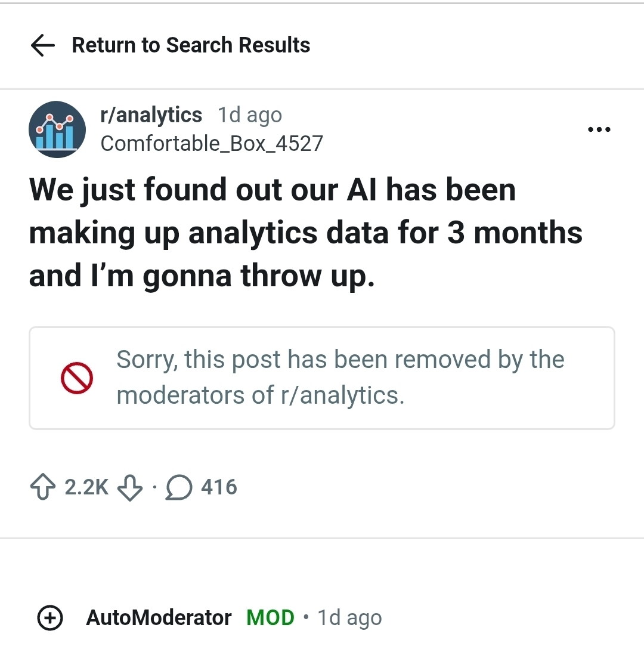
Task: Click the Return to Search Results link
Action: point(191,45)
